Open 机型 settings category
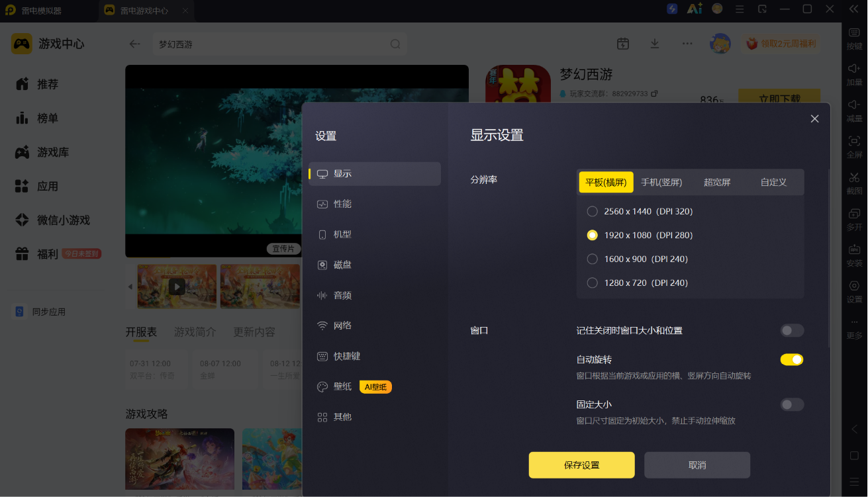 (x=375, y=234)
